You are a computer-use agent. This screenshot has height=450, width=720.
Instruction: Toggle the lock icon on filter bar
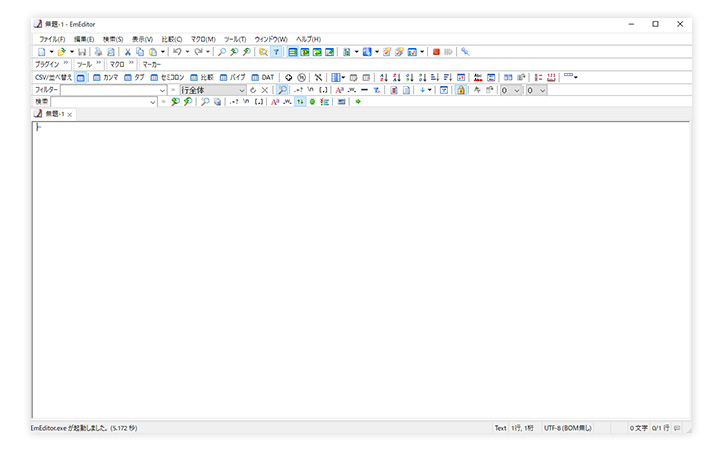462,89
